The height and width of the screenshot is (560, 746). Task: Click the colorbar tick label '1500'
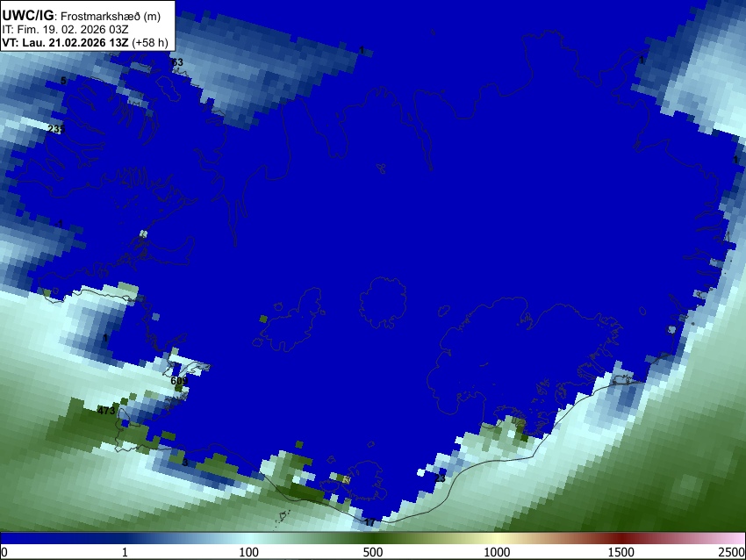tap(621, 552)
